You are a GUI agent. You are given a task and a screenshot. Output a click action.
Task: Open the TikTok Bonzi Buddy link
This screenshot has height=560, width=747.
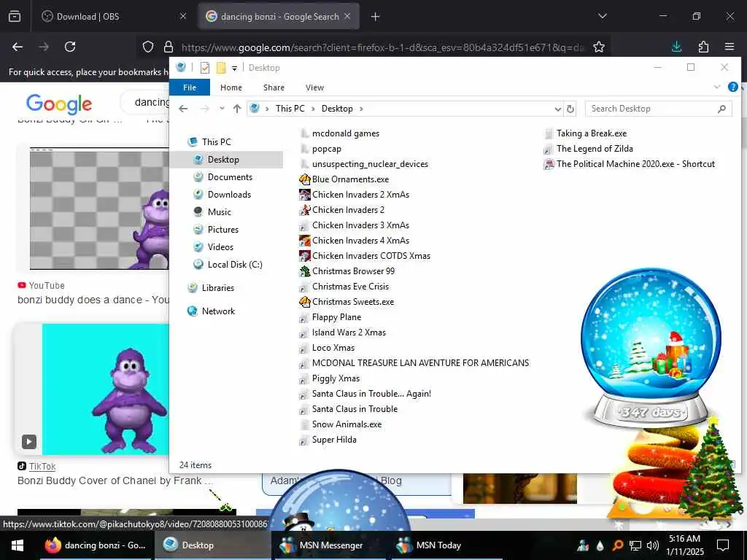(x=115, y=481)
